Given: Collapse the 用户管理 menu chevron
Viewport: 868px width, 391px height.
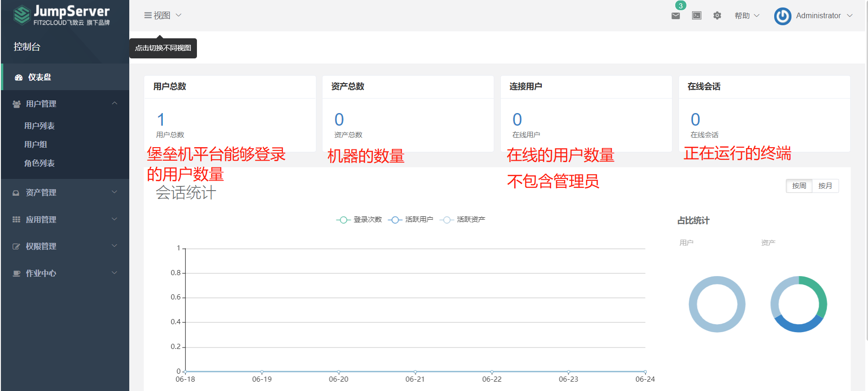Looking at the screenshot, I should (x=114, y=103).
